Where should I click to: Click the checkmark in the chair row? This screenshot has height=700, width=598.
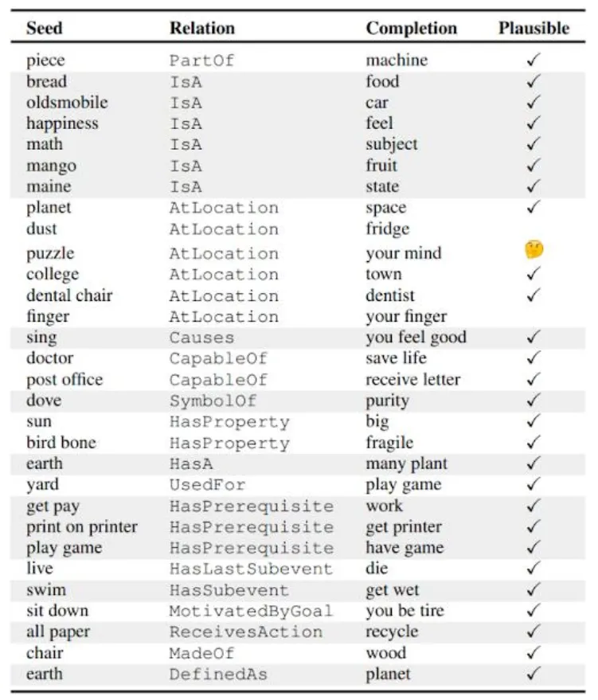click(x=534, y=653)
